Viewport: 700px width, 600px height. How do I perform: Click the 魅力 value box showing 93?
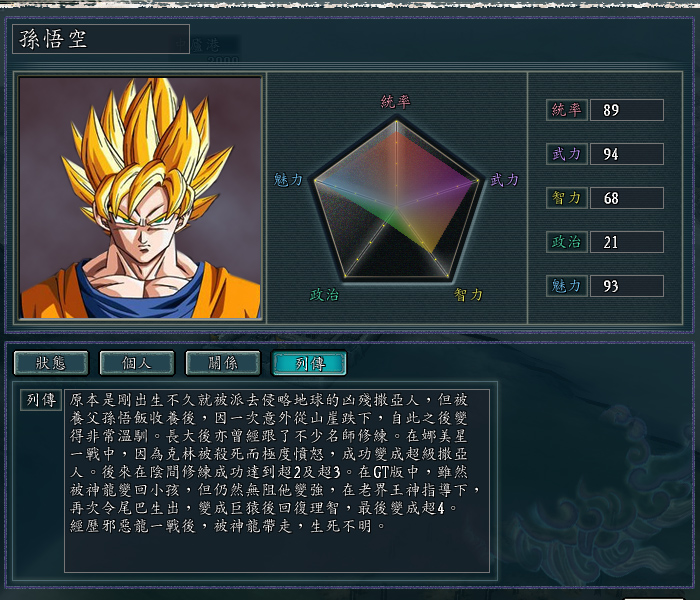(x=627, y=286)
